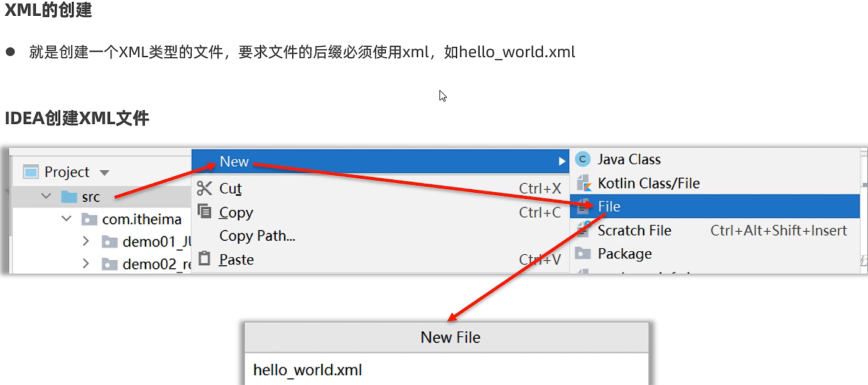
Task: Click the hello_world.xml name input field
Action: point(447,370)
